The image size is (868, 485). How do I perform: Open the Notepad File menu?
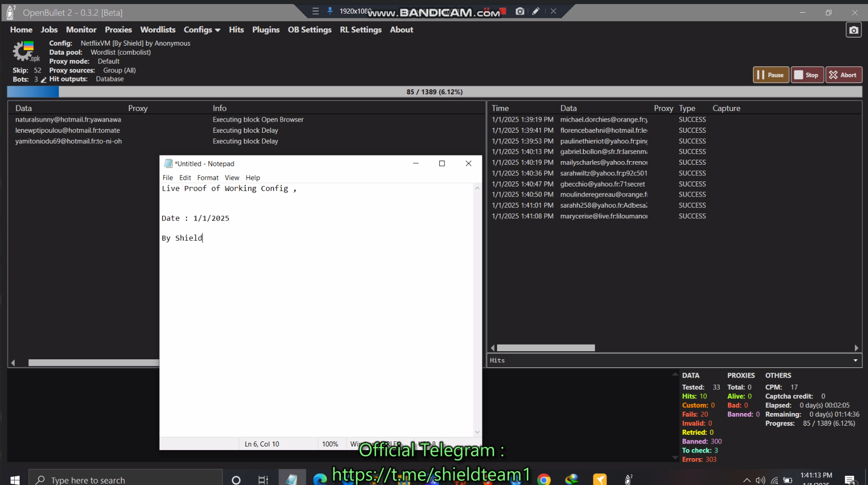coord(168,178)
